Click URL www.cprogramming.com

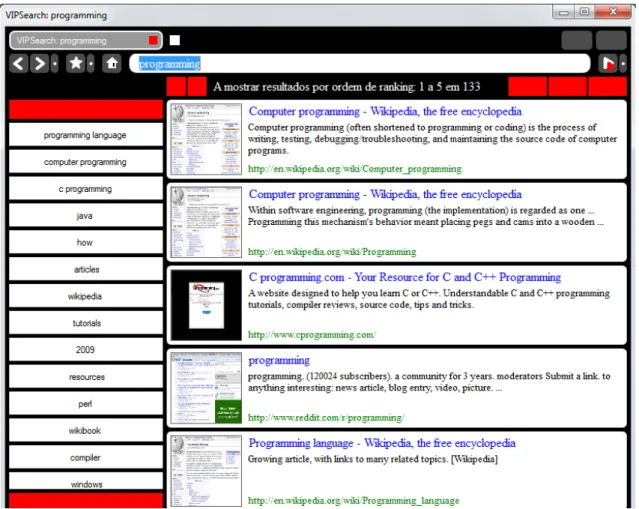tap(312, 335)
